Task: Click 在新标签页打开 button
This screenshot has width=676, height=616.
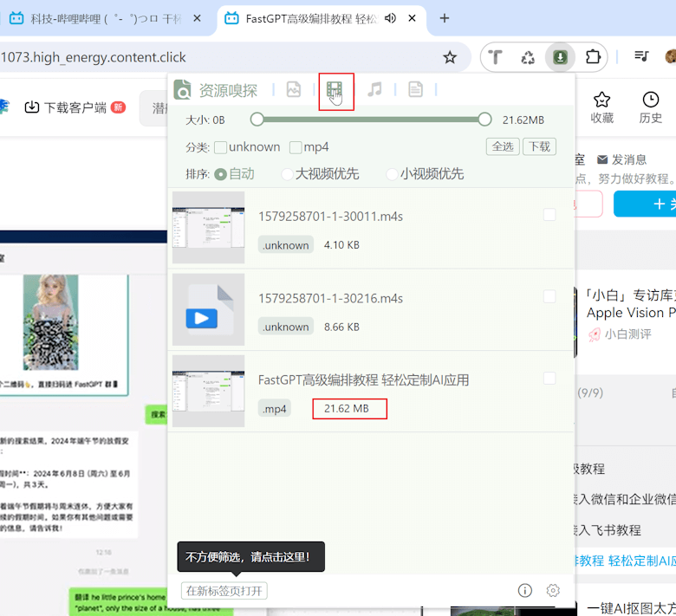Action: (224, 591)
